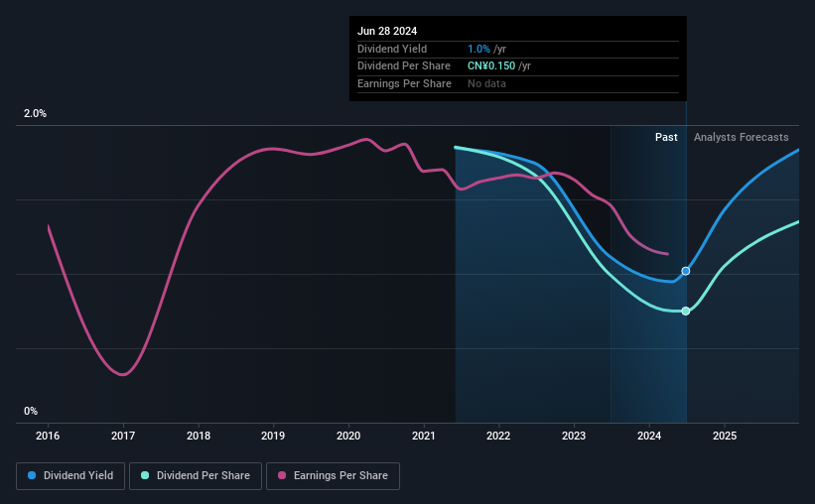
Task: Click the 2024 x-axis label
Action: [649, 436]
